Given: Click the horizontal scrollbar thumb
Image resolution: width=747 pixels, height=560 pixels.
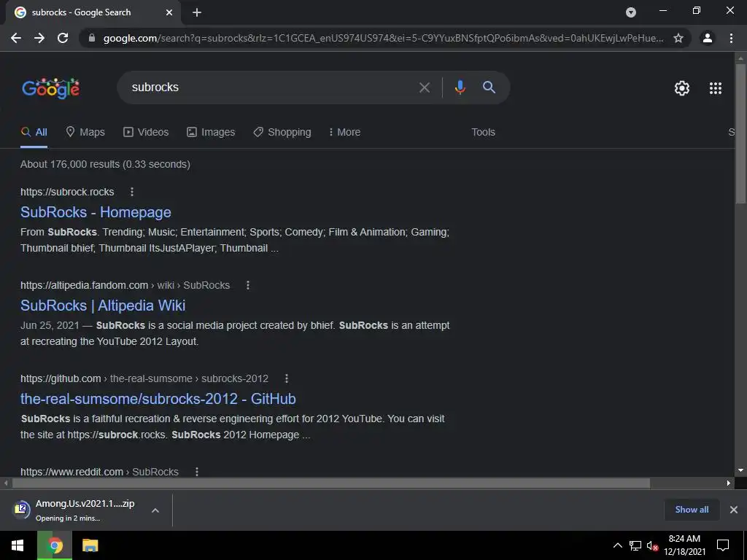Looking at the screenshot, I should coord(330,483).
